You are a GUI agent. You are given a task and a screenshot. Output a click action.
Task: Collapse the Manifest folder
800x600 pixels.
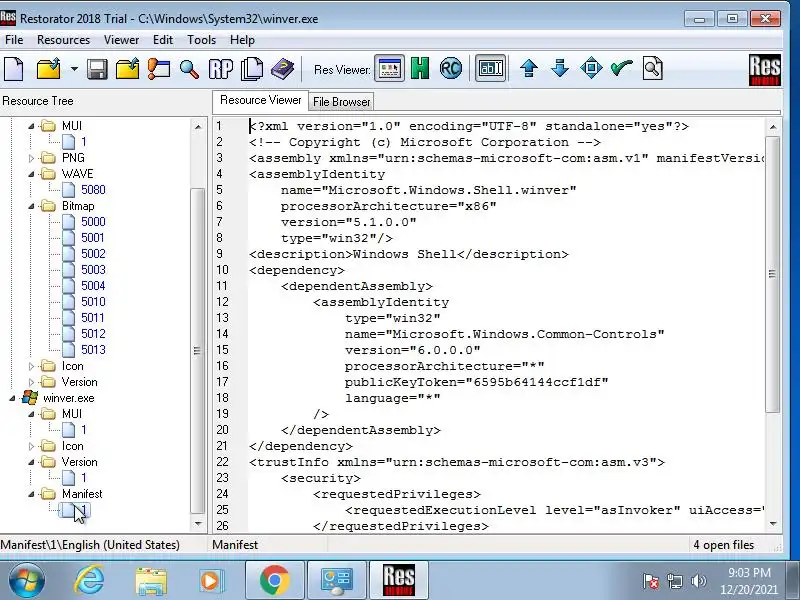31,494
